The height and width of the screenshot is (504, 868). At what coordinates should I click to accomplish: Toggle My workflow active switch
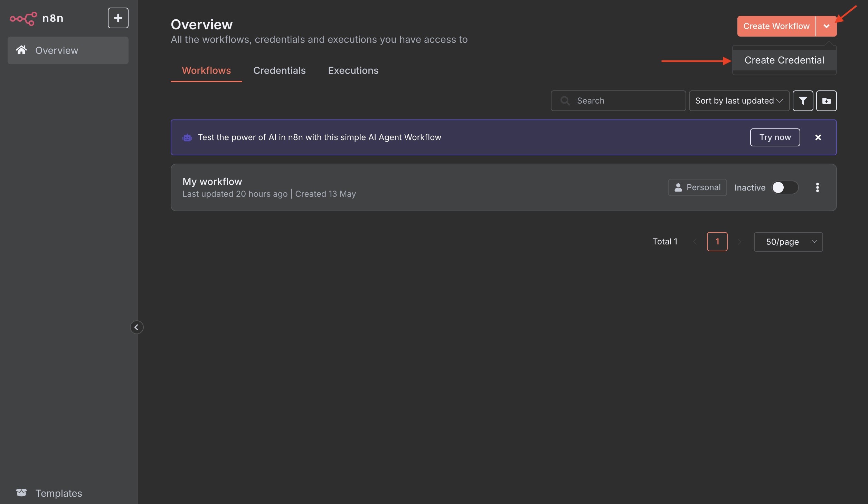(x=785, y=187)
